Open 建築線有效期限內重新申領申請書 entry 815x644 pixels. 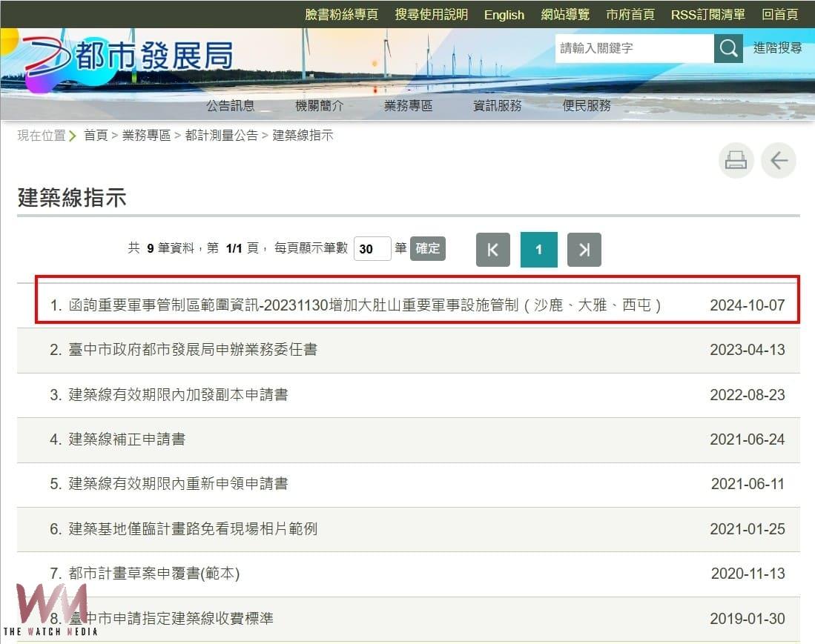pyautogui.click(x=178, y=484)
